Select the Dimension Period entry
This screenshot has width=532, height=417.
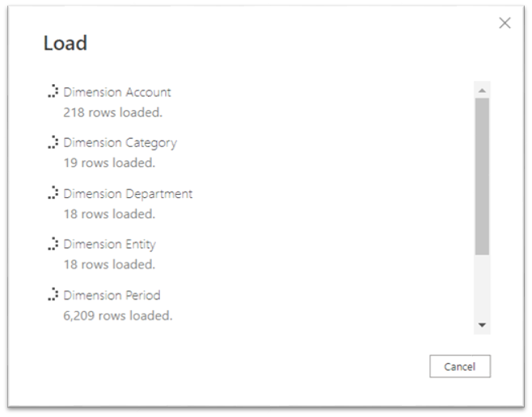112,295
